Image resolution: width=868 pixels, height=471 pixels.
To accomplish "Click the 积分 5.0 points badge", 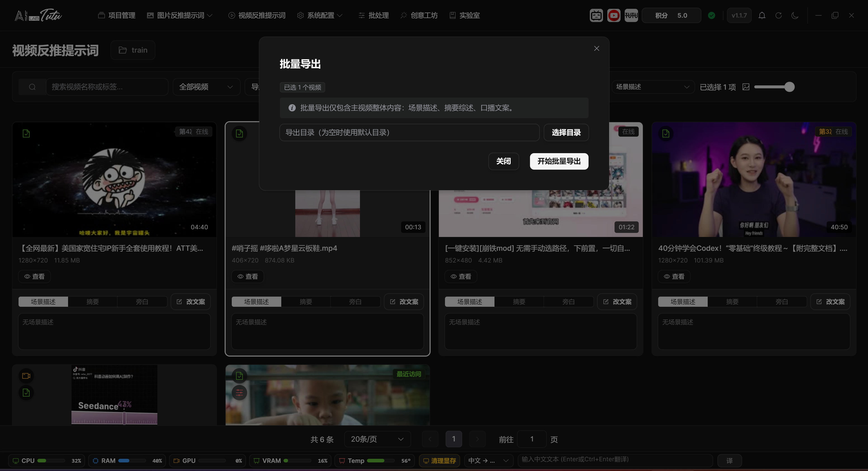I will pyautogui.click(x=671, y=15).
